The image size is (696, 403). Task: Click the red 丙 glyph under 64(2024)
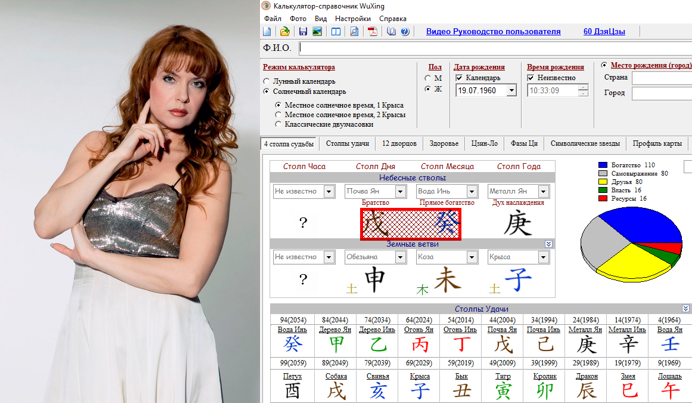point(419,344)
